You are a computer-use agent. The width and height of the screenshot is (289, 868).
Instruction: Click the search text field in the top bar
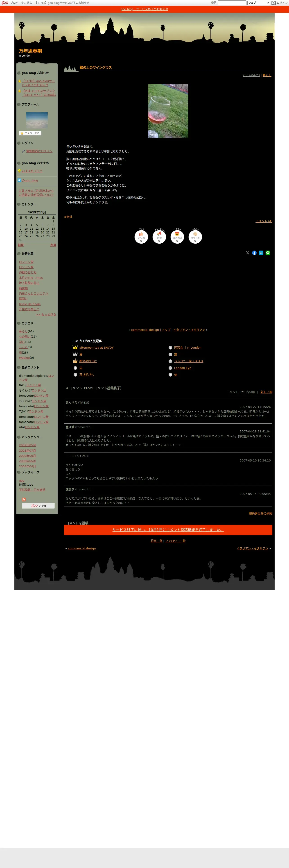[232, 3]
